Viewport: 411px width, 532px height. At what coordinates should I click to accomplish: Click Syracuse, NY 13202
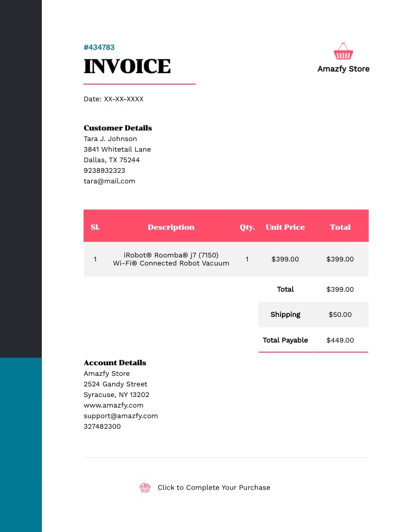point(116,394)
